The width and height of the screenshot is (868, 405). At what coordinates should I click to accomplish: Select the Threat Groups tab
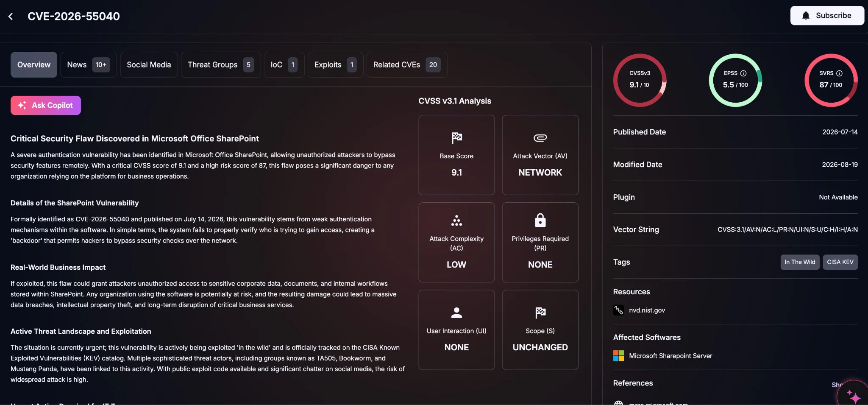(x=220, y=64)
